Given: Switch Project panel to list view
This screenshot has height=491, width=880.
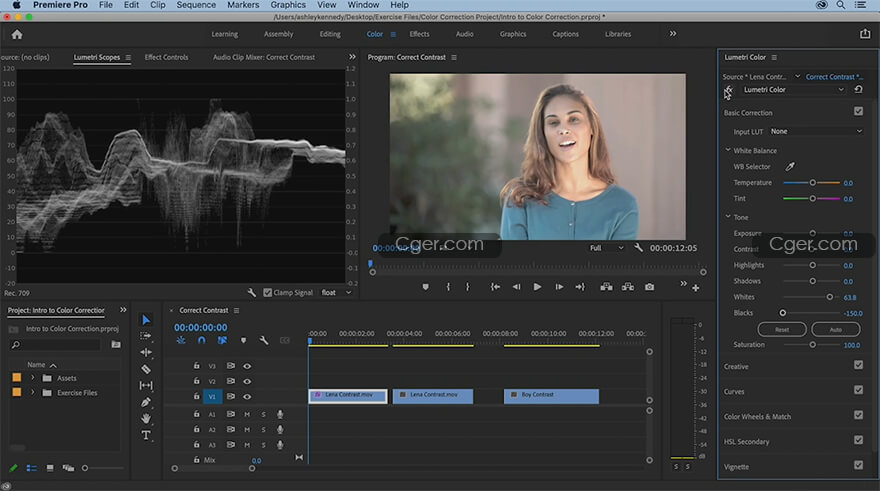Looking at the screenshot, I should 31,468.
